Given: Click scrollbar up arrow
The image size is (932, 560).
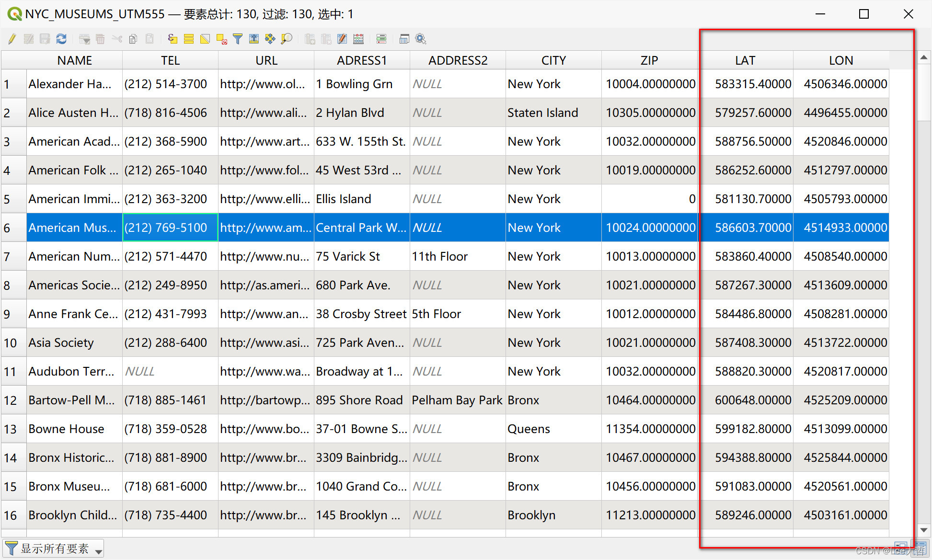Looking at the screenshot, I should pos(924,58).
